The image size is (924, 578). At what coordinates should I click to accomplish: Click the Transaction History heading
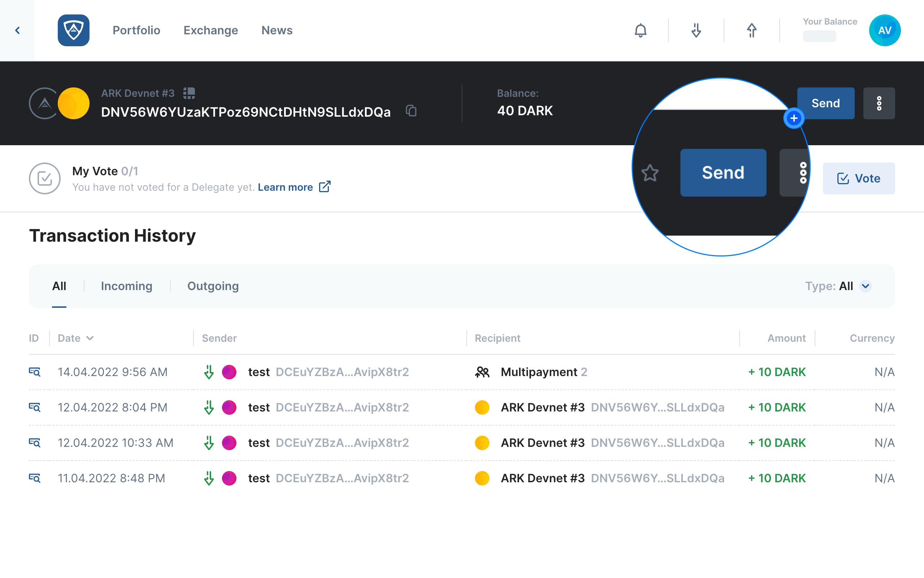coord(112,236)
